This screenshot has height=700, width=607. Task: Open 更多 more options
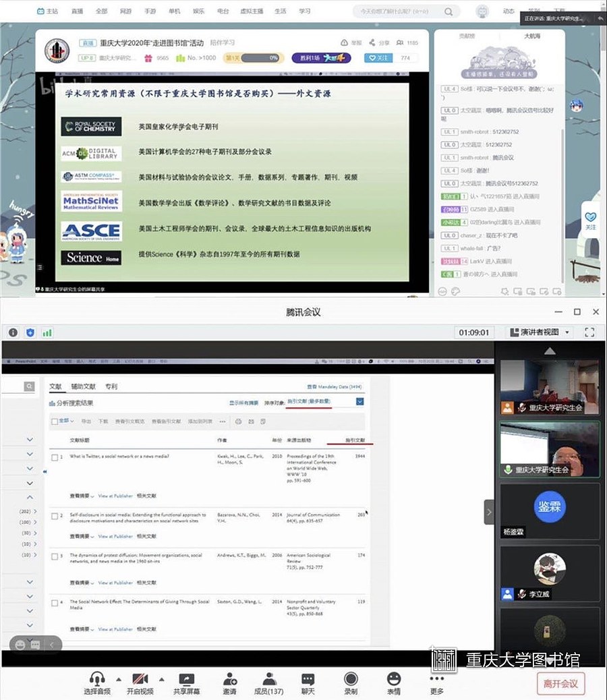click(x=437, y=684)
